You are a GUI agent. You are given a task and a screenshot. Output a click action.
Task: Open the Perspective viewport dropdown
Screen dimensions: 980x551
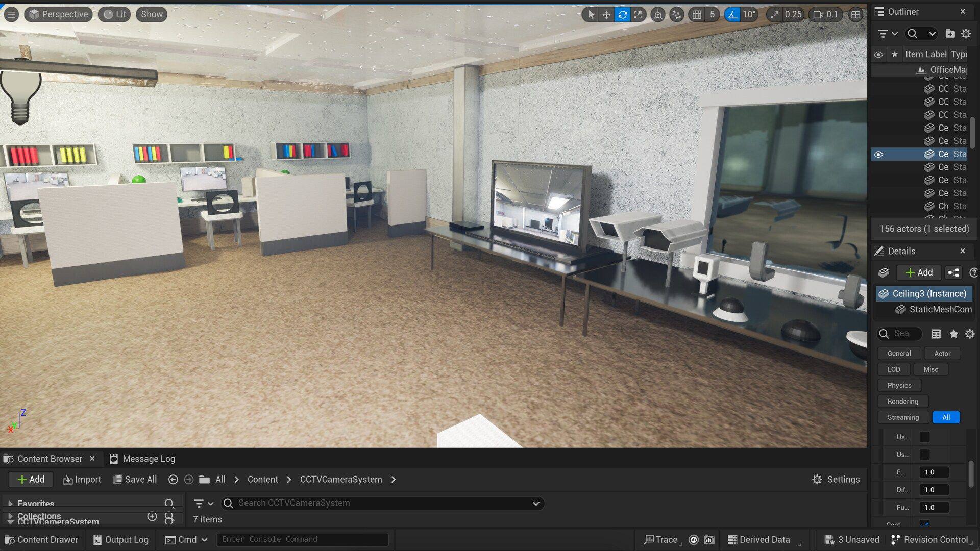(x=59, y=14)
